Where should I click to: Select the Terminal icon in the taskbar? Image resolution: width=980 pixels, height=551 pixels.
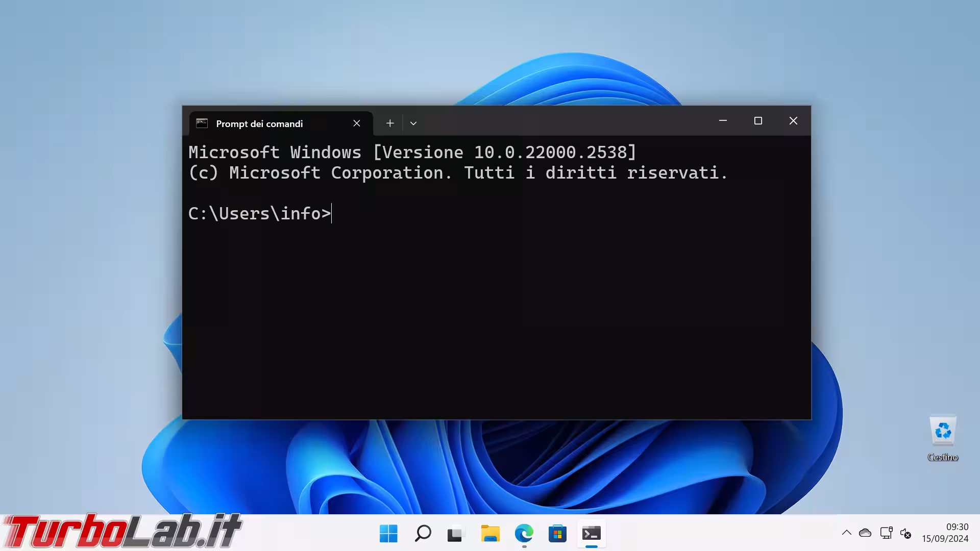pos(591,534)
